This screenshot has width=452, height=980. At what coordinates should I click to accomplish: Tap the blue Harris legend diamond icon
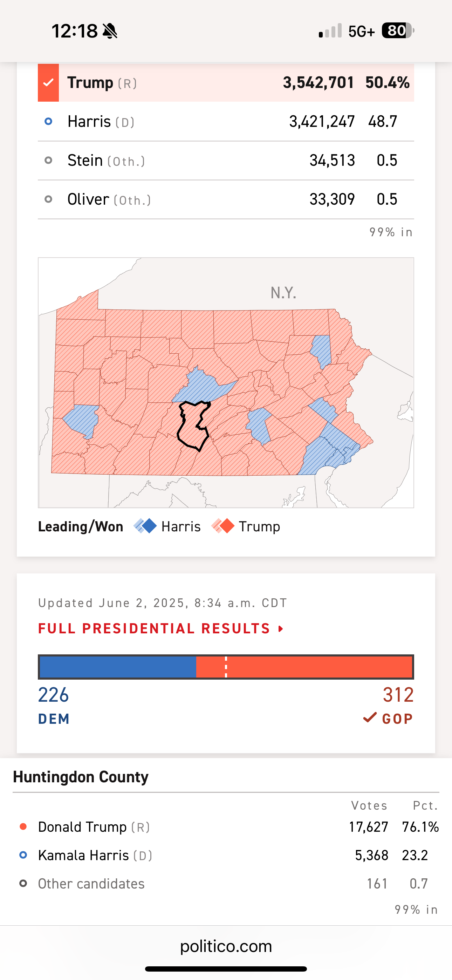[145, 526]
